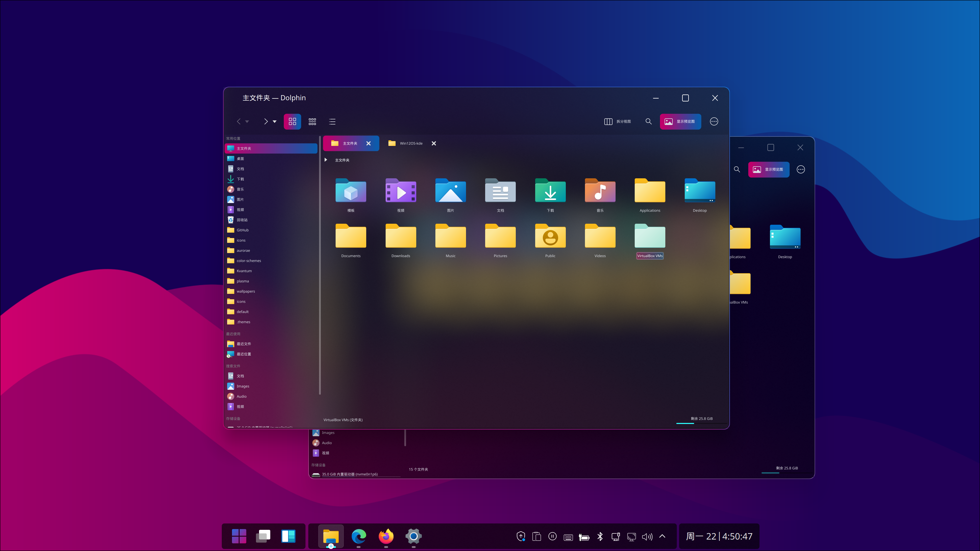Switch to details list view mode
Image resolution: width=980 pixels, height=551 pixels.
click(332, 122)
